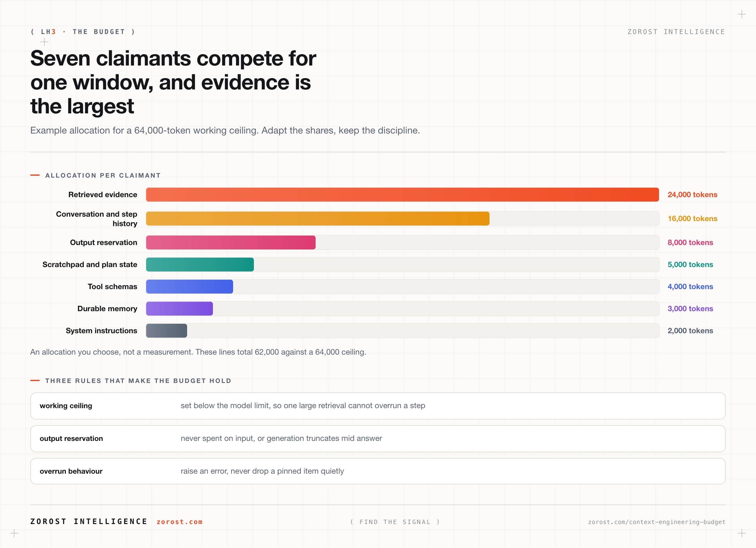Viewport: 756px width, 548px height.
Task: Open the zorost.com link in the footer
Action: (x=179, y=522)
